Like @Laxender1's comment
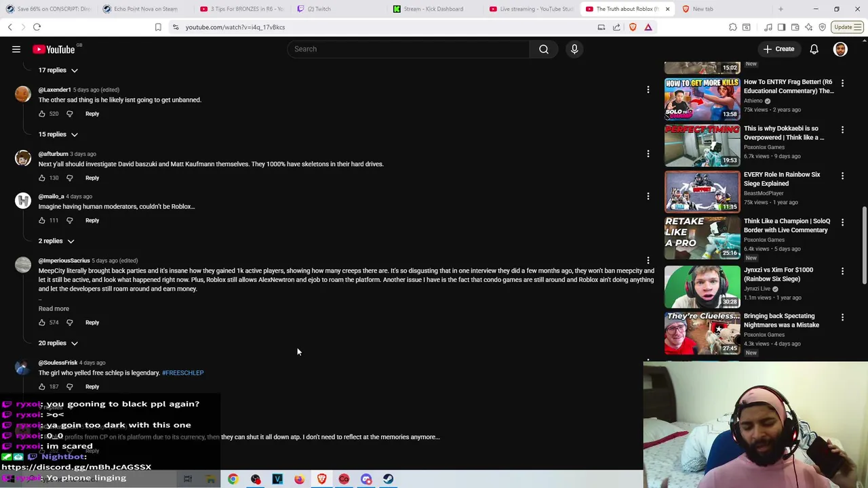 [42, 114]
